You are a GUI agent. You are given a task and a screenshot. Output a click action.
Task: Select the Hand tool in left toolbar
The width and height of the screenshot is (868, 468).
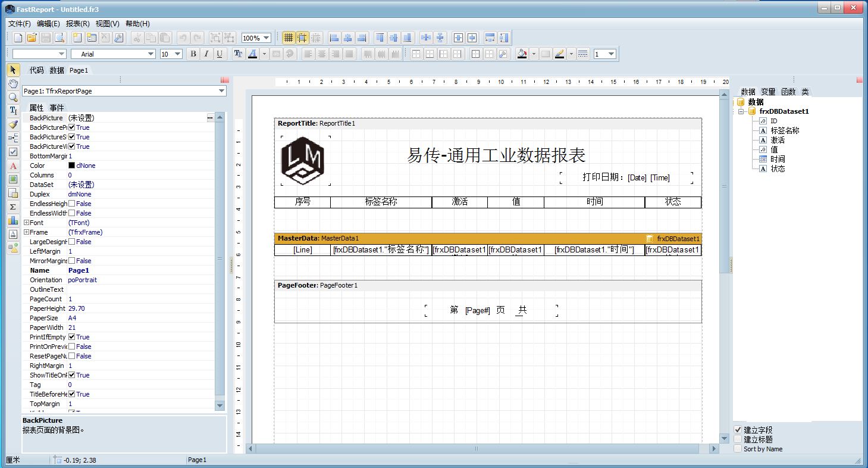(13, 84)
